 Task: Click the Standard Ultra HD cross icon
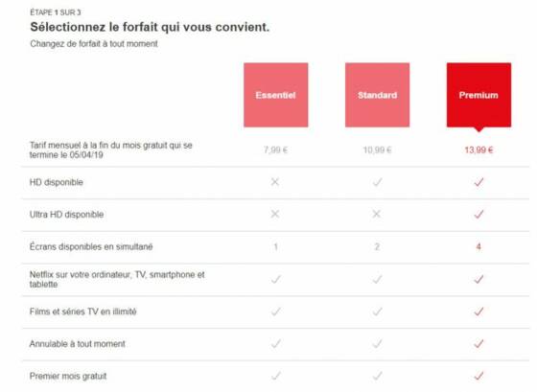click(x=376, y=214)
